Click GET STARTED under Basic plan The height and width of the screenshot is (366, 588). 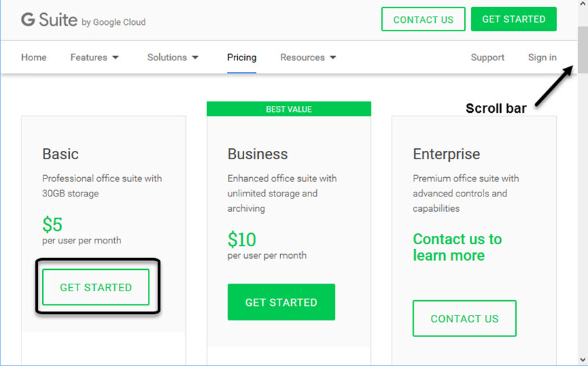95,287
